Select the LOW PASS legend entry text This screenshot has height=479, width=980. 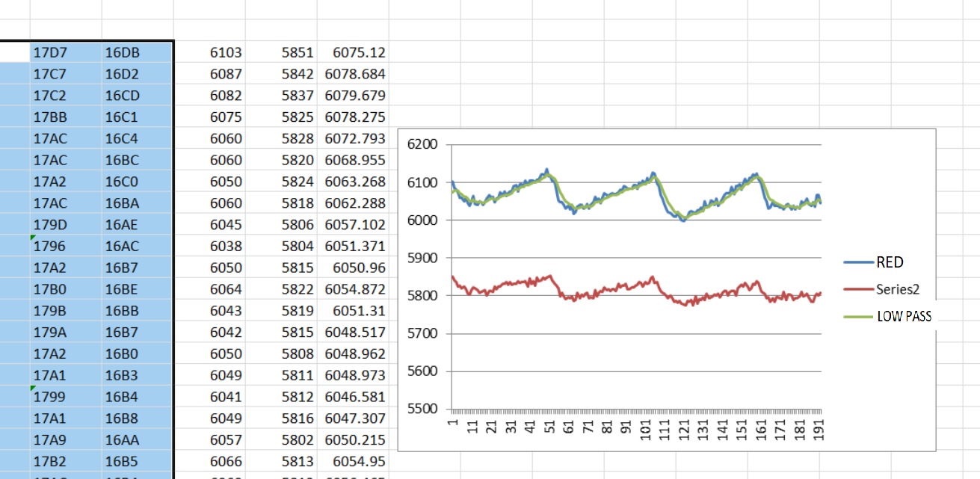[x=904, y=316]
